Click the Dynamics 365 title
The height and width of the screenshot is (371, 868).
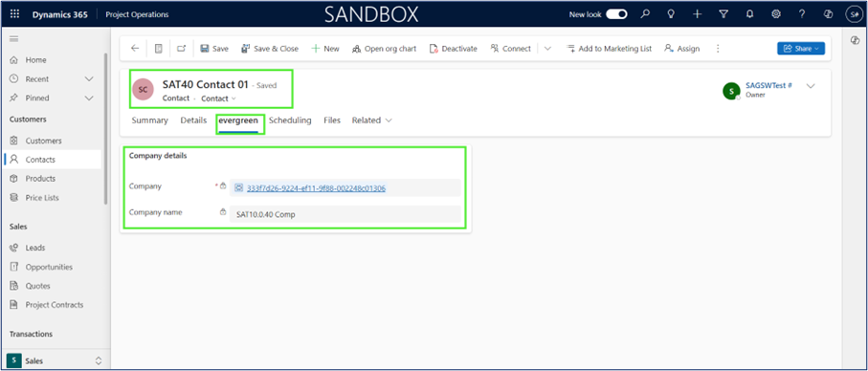[x=59, y=14]
